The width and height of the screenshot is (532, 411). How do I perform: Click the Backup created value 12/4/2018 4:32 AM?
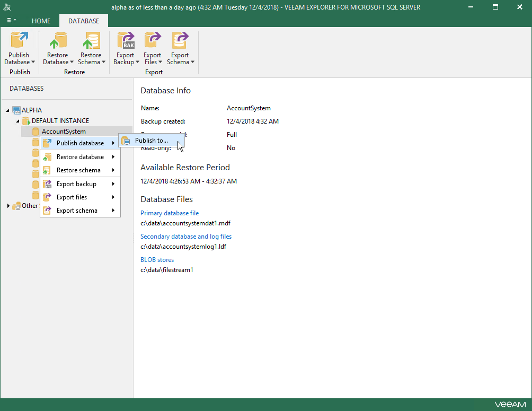[253, 121]
